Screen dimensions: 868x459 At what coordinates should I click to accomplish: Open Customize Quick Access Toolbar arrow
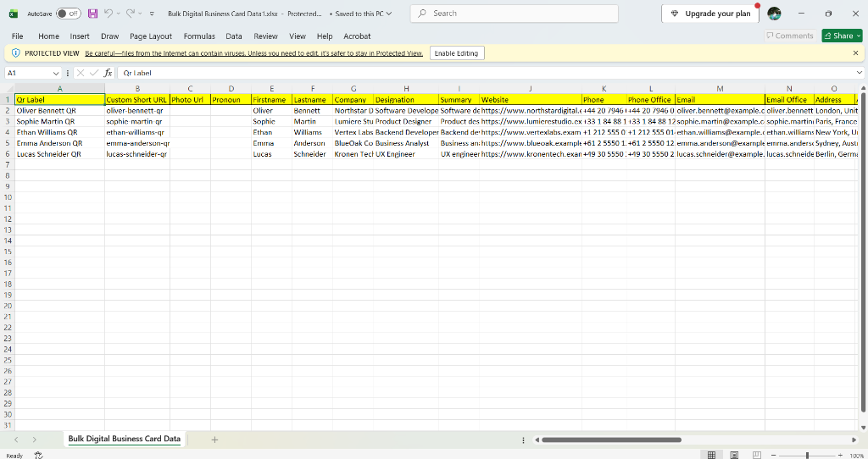point(153,14)
